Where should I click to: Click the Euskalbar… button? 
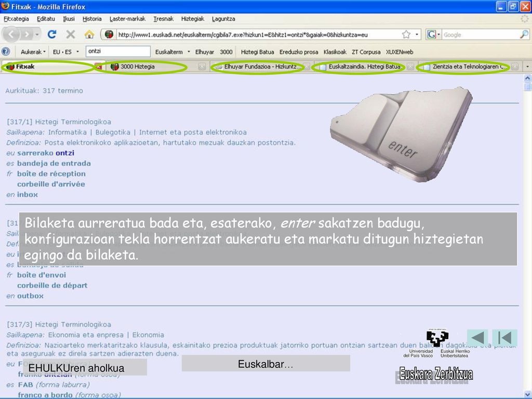coord(265,364)
